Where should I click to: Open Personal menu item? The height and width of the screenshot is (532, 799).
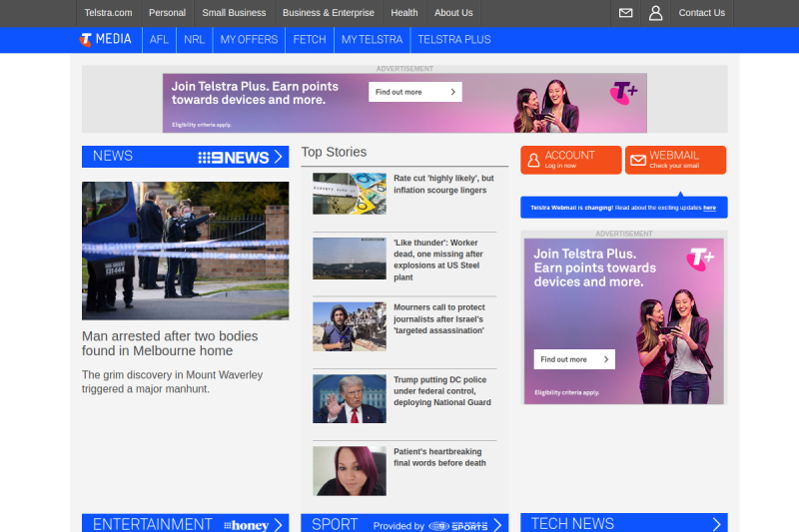pos(167,13)
